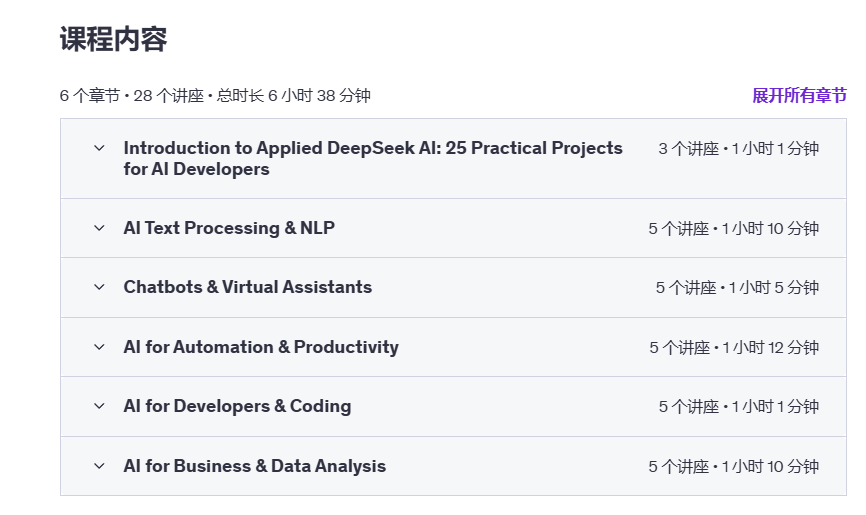The image size is (866, 515).
Task: Select the AI for Automation & Productivity title
Action: [261, 347]
